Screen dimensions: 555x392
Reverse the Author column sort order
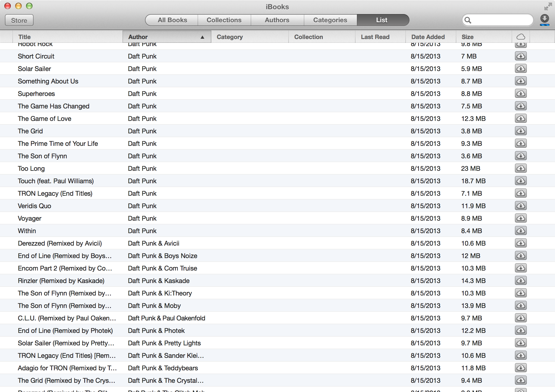click(167, 37)
